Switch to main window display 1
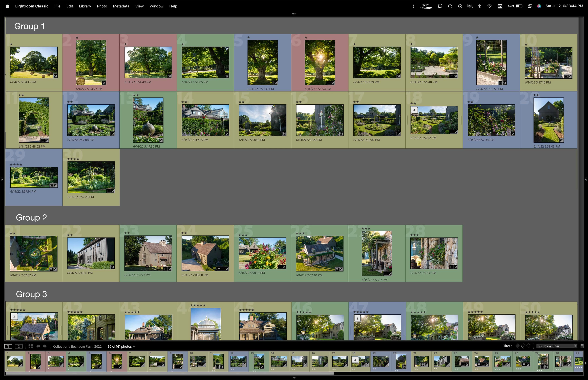 [8, 346]
